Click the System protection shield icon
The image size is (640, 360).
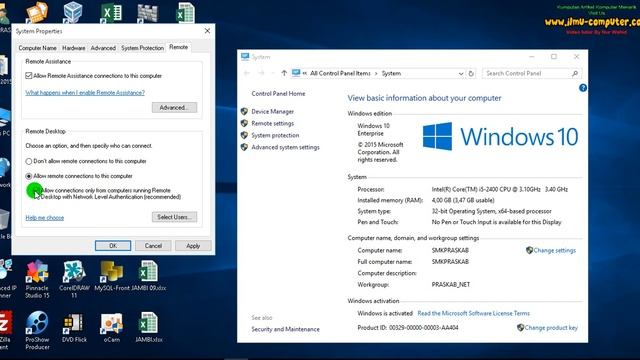pyautogui.click(x=244, y=135)
